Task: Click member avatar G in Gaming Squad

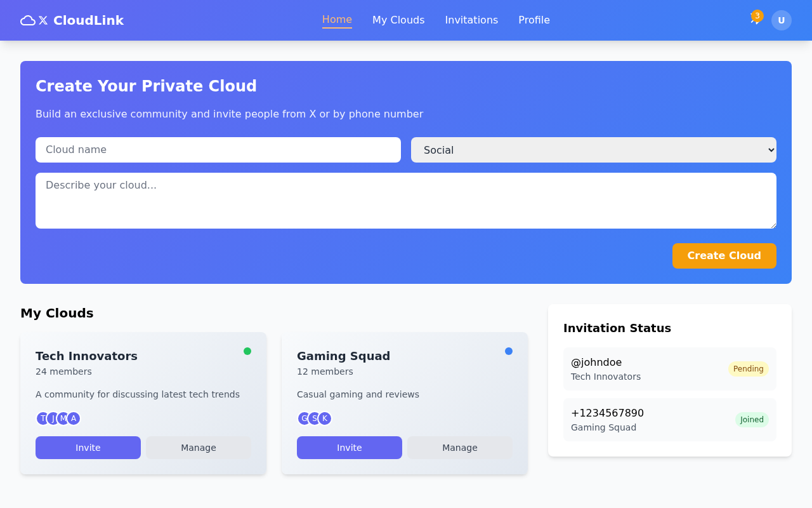Action: tap(303, 418)
